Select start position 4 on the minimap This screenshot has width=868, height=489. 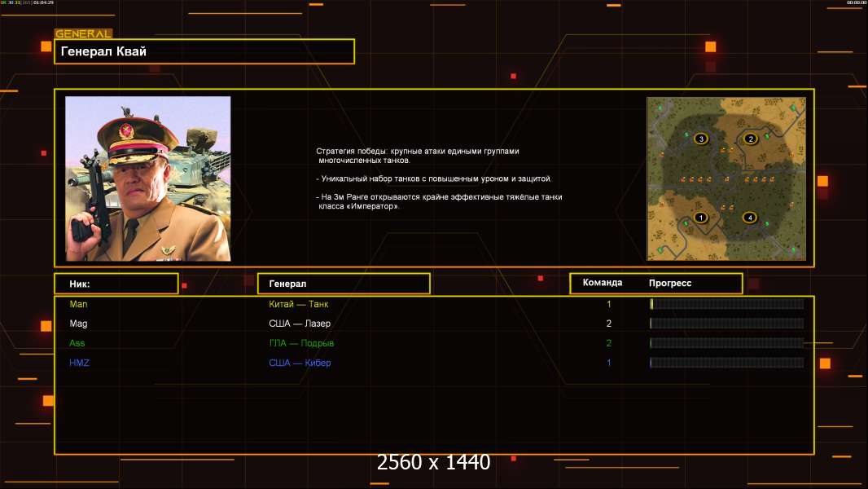tap(750, 218)
